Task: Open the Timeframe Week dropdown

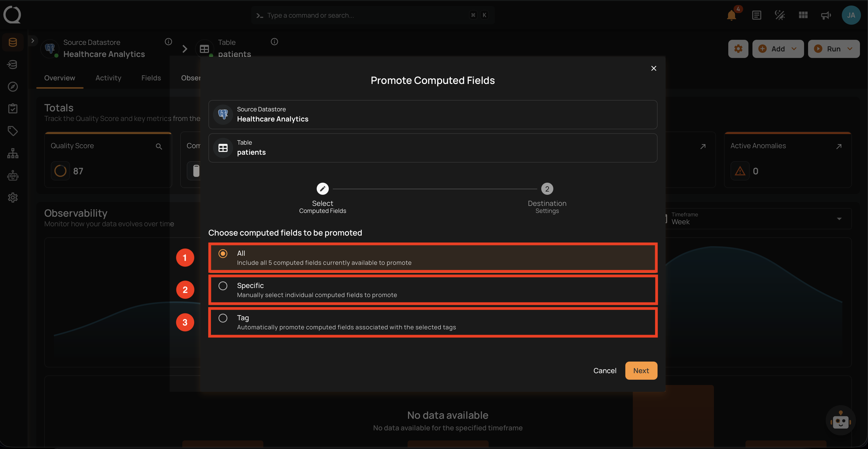Action: coord(758,219)
